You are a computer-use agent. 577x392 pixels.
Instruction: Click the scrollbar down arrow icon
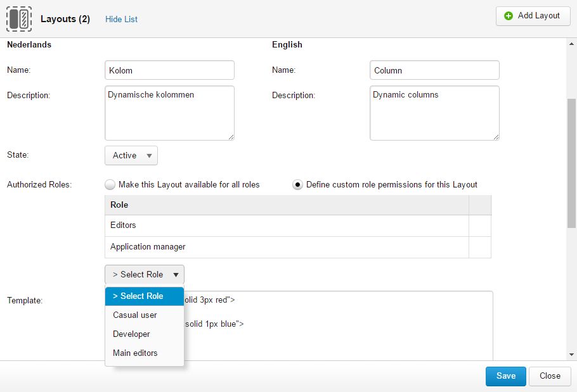point(571,355)
